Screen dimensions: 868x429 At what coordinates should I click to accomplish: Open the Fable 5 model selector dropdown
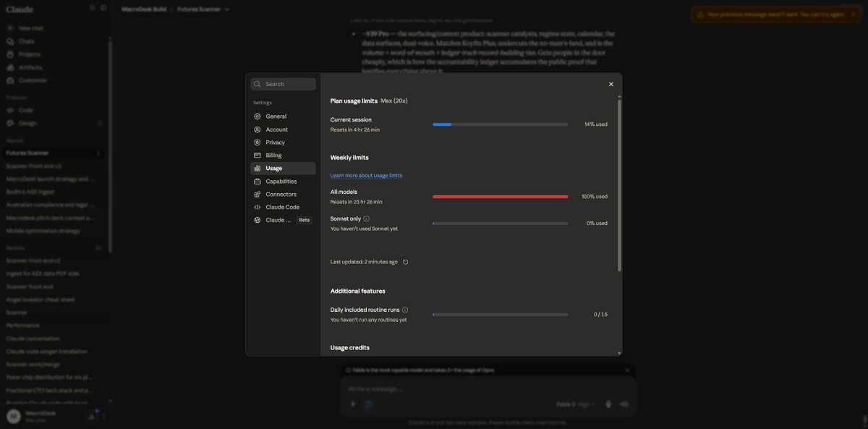click(x=576, y=404)
